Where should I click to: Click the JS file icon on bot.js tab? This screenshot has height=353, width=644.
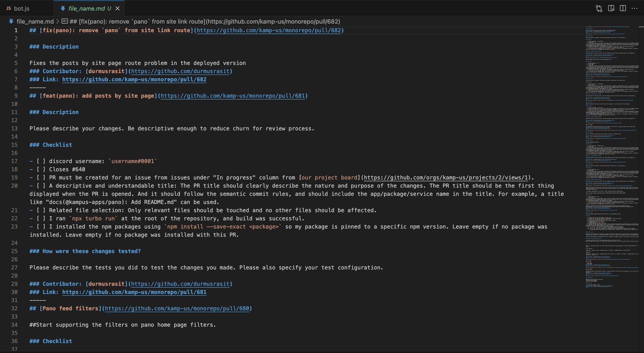(x=8, y=8)
